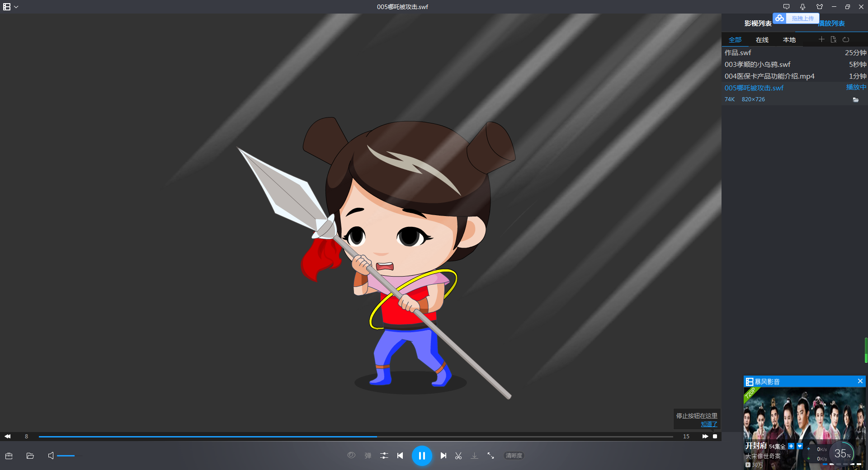Toggle the eye-protection mode icon
This screenshot has height=470, width=868.
point(351,455)
